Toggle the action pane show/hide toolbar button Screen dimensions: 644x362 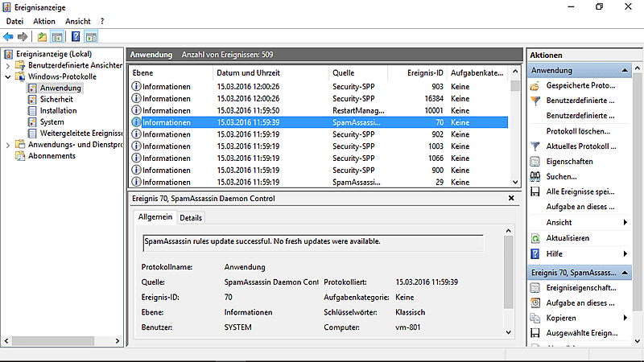coord(91,37)
